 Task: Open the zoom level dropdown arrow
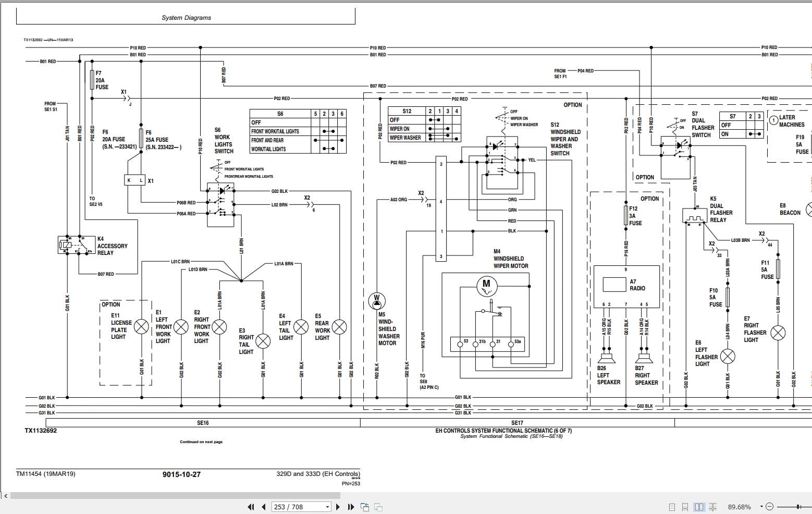pos(761,507)
